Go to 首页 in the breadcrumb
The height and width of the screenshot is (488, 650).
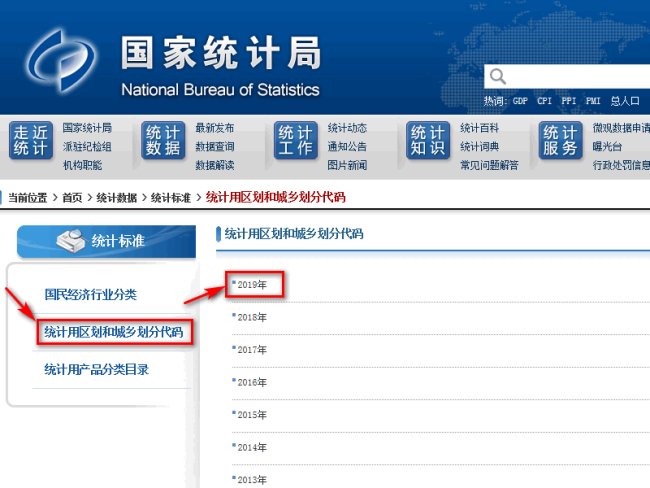point(72,198)
